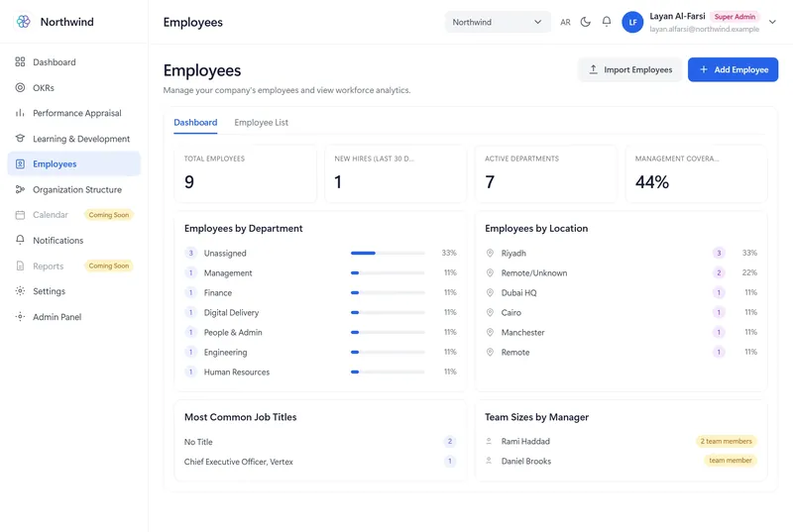Click the Coming Soon badge beside Calendar
This screenshot has width=793, height=532.
109,215
